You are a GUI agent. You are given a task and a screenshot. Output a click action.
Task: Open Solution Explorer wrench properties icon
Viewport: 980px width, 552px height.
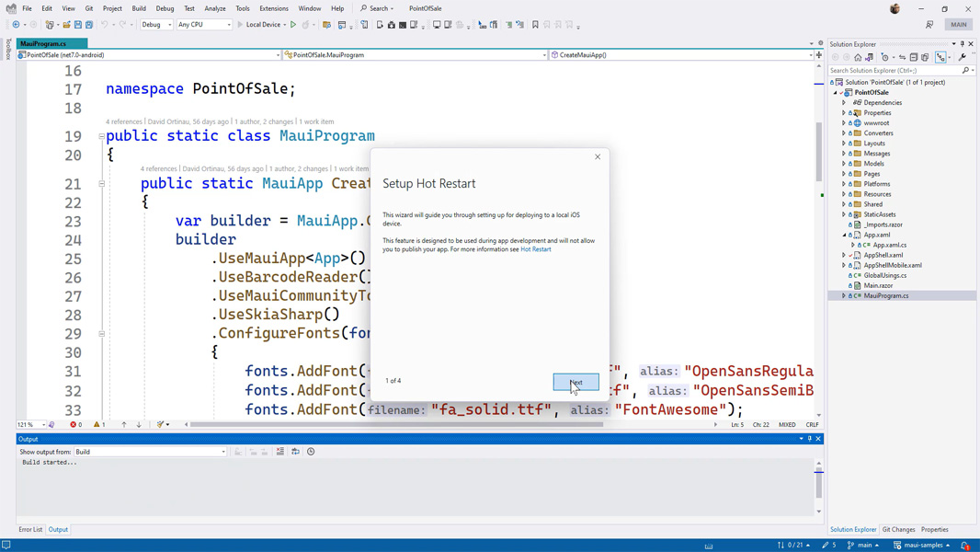962,57
